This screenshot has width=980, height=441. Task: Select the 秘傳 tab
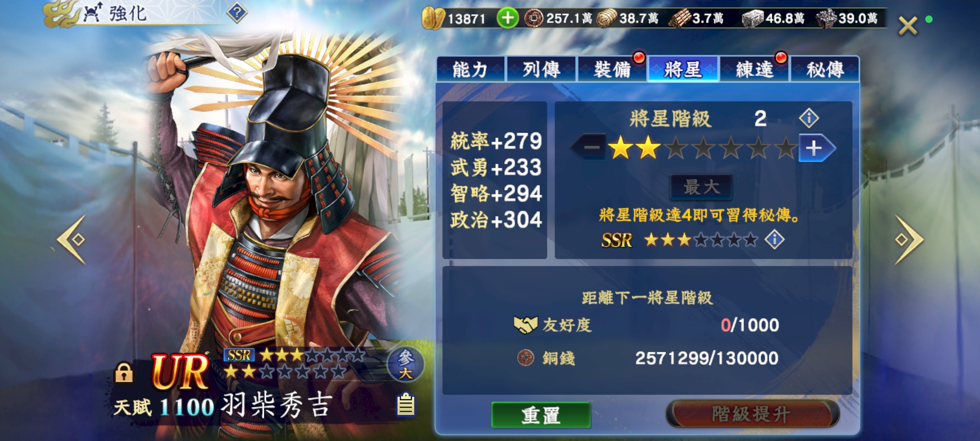(825, 69)
